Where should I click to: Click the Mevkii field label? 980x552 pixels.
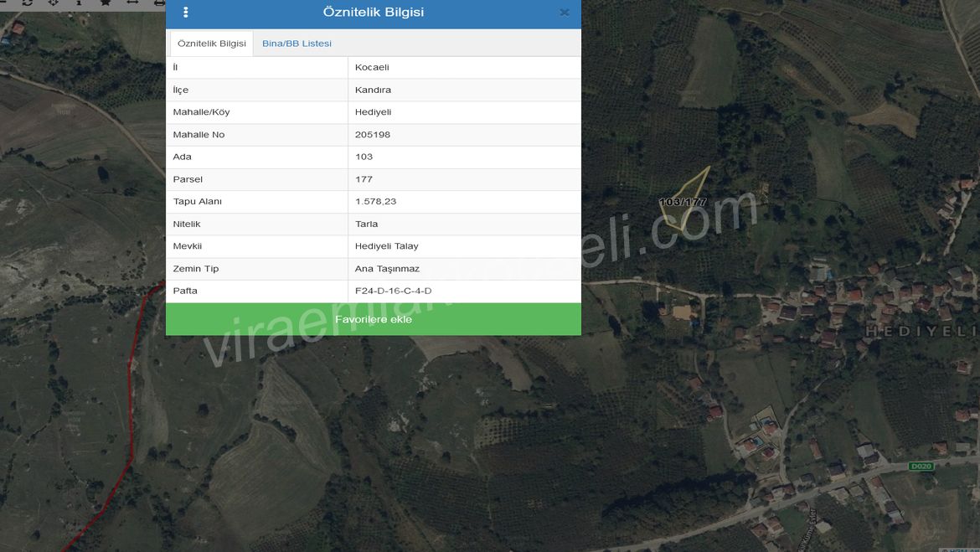click(188, 246)
